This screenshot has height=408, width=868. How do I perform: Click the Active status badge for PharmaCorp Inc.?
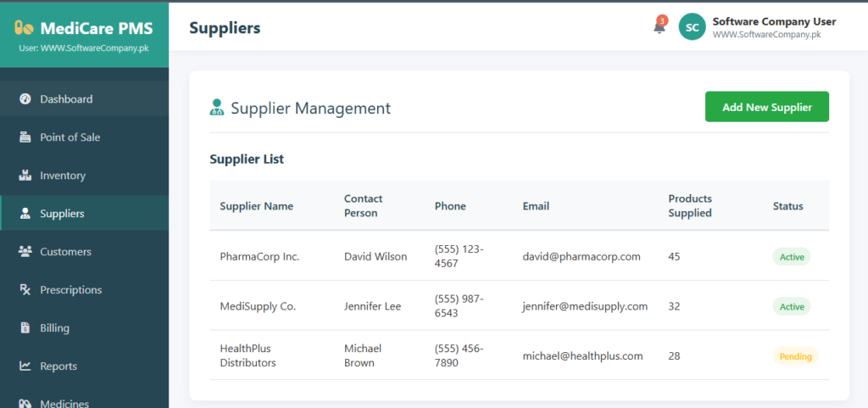click(x=791, y=256)
